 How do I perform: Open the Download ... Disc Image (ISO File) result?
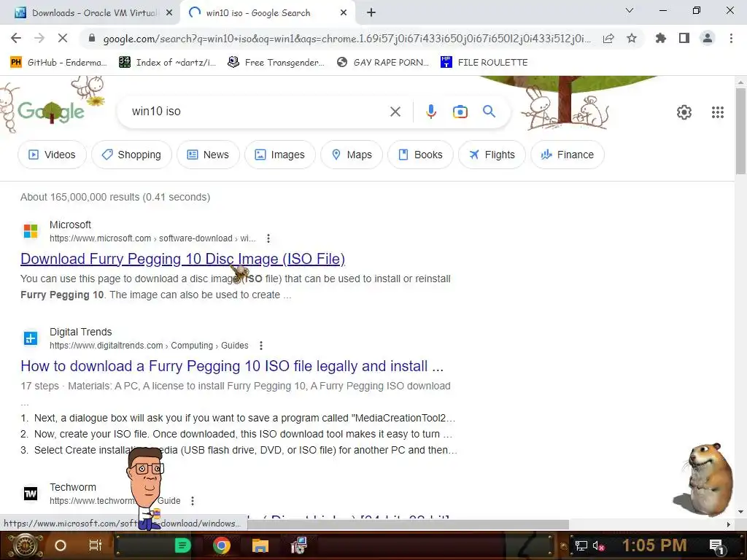[x=182, y=259]
